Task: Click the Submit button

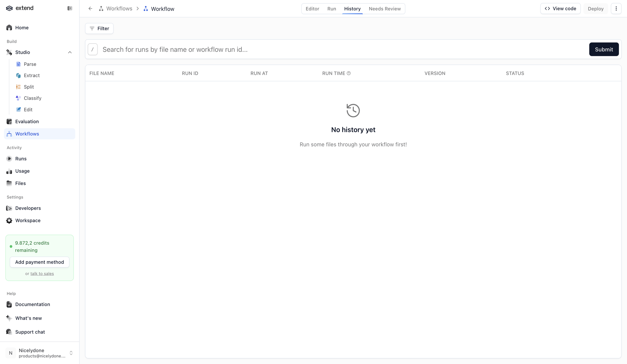Action: (604, 49)
